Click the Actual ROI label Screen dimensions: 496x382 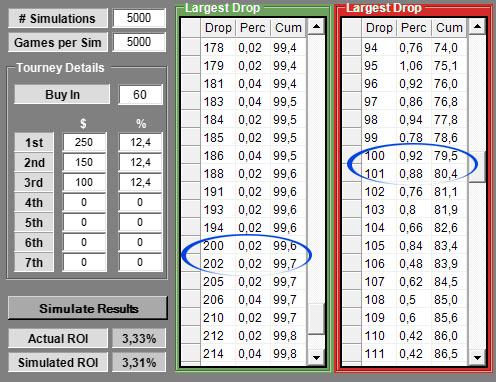[58, 338]
